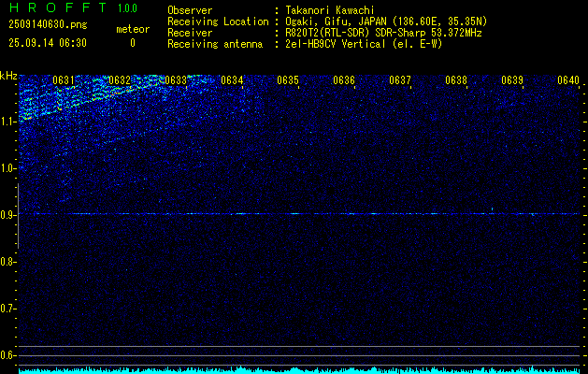Click the HROFFT title text
The width and height of the screenshot is (588, 374).
59,7
